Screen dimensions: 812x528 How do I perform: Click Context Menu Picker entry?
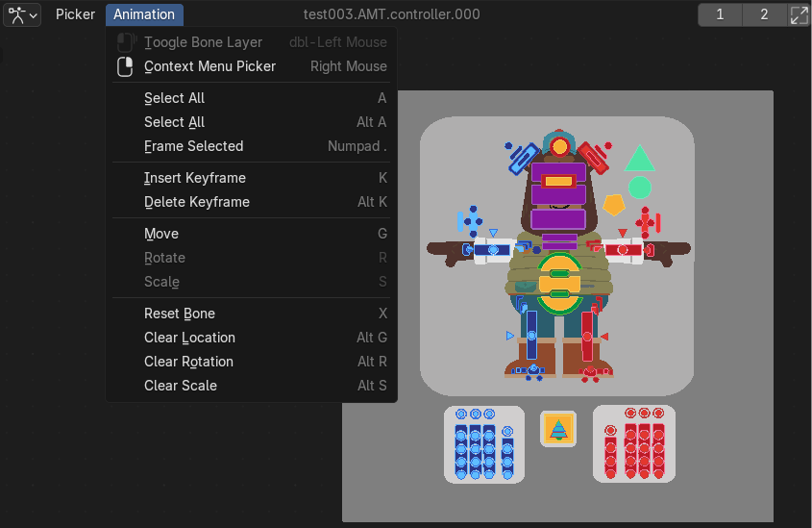click(209, 66)
